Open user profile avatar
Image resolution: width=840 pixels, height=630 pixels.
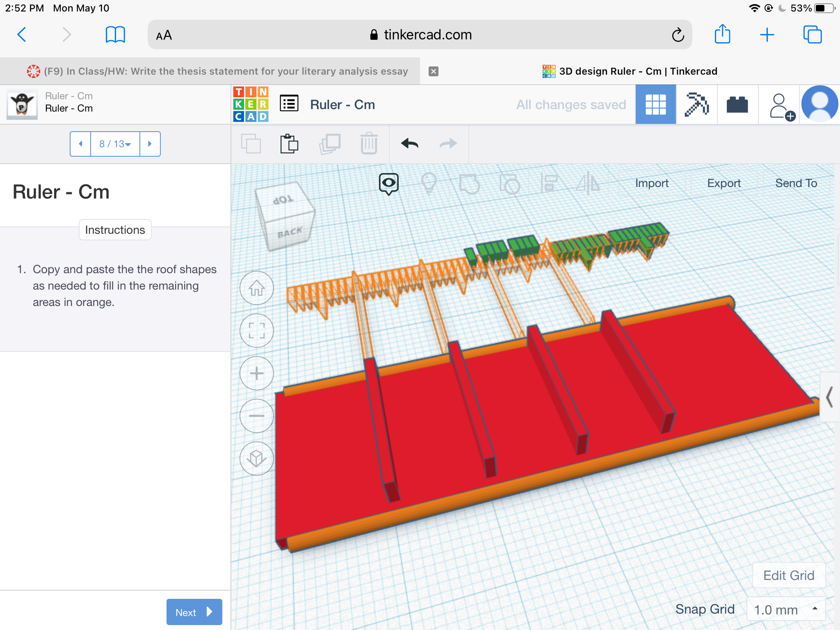[x=819, y=104]
